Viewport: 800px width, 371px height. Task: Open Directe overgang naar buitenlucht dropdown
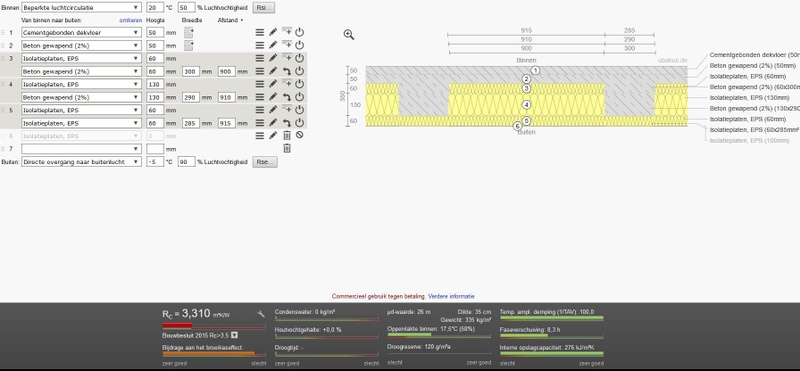[82, 162]
